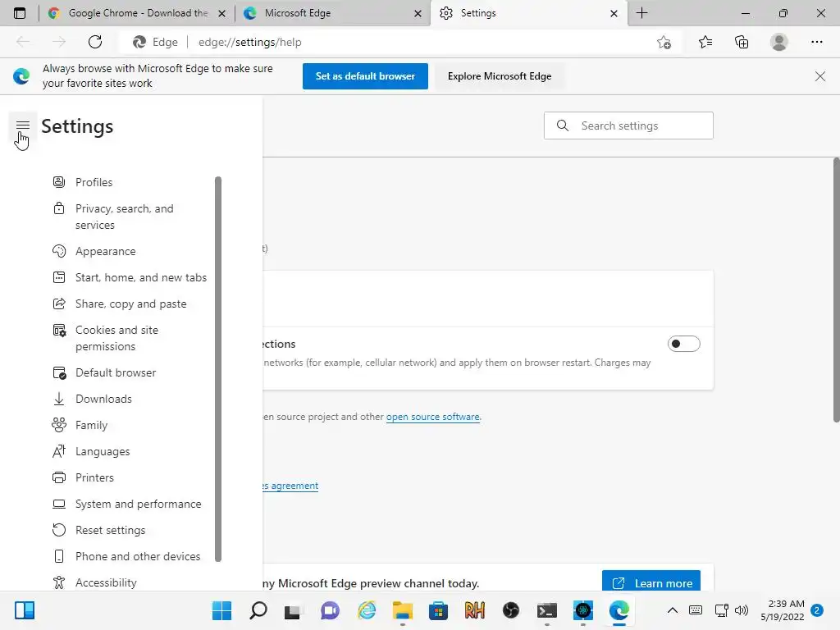Click System and performance icon
The image size is (840, 630).
coord(59,504)
